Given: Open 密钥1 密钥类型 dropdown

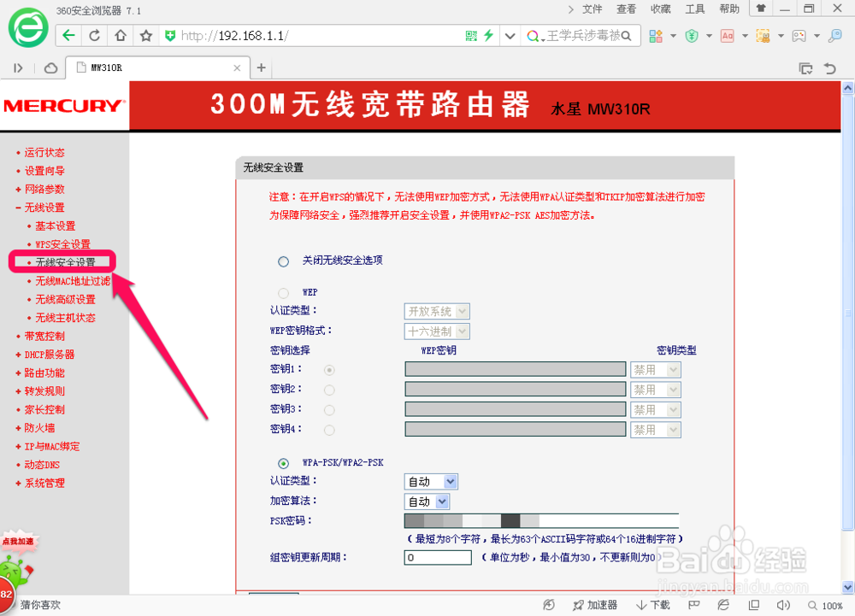Looking at the screenshot, I should (656, 370).
